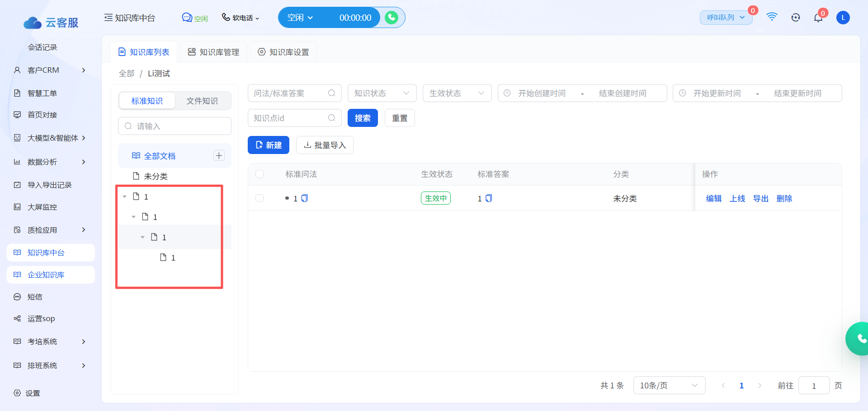Open the 知识库设置 tab
Screen dimensions: 868x411
pyautogui.click(x=283, y=52)
